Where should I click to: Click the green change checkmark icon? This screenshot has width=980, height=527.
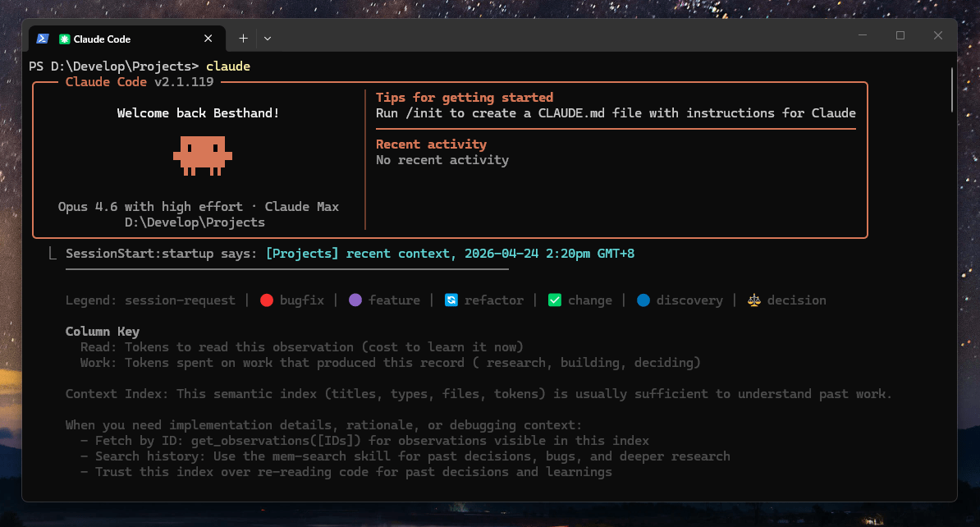coord(554,300)
